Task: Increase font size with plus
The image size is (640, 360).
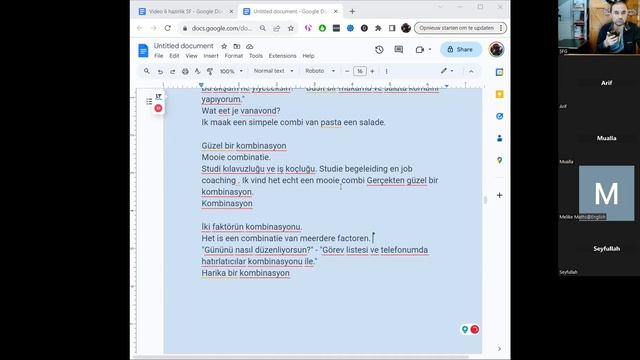Action: tap(372, 71)
